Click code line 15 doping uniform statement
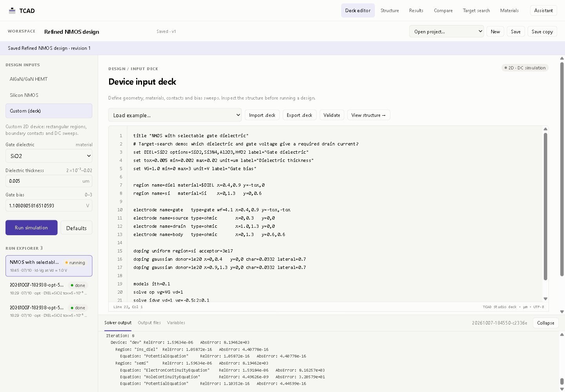565x392 pixels. coord(183,251)
